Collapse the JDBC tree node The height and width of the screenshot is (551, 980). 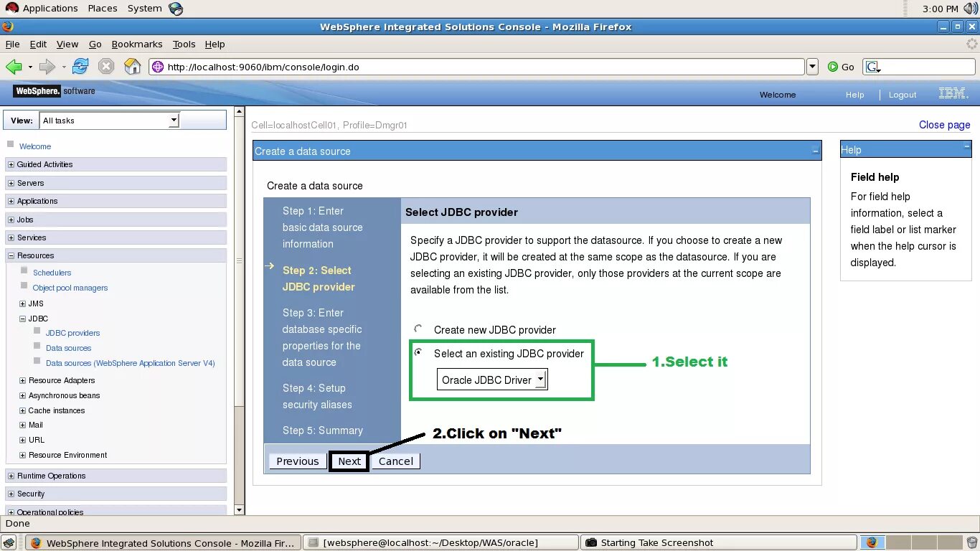point(22,319)
